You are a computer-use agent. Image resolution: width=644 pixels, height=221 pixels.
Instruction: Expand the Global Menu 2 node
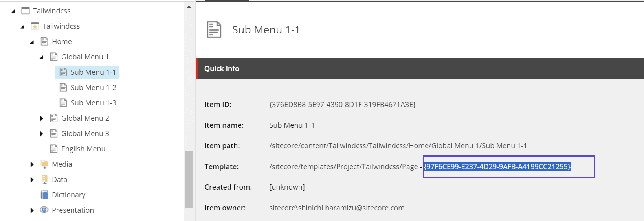(41, 118)
